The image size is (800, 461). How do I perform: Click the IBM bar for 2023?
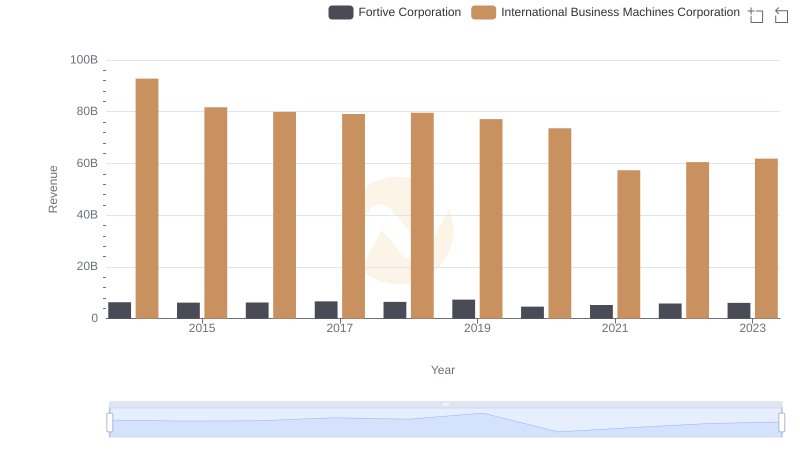[766, 238]
